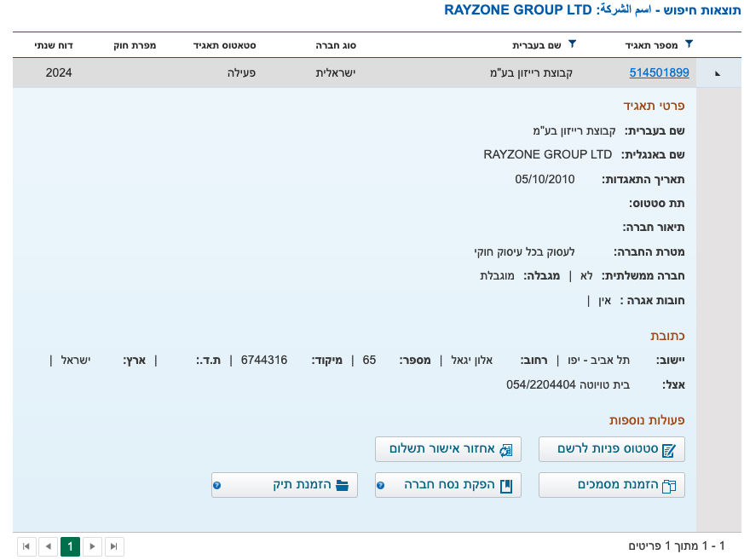The width and height of the screenshot is (744, 560).
Task: Go to the previous results page
Action: 49,546
